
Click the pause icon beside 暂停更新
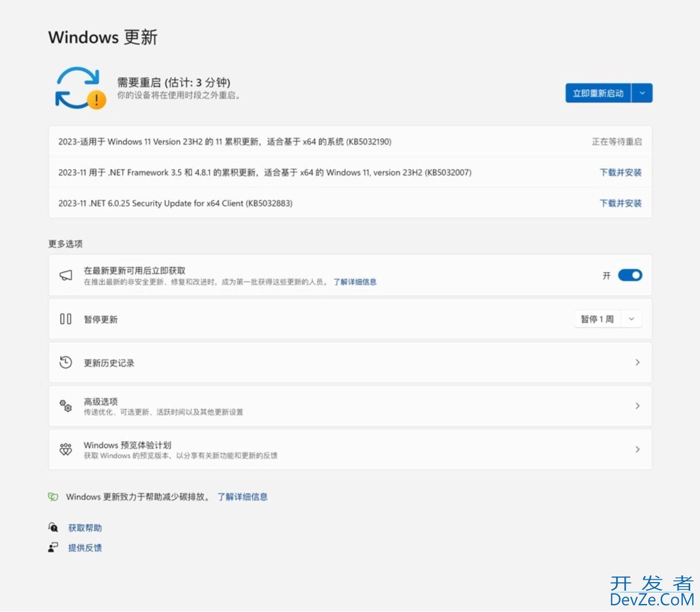tap(66, 319)
